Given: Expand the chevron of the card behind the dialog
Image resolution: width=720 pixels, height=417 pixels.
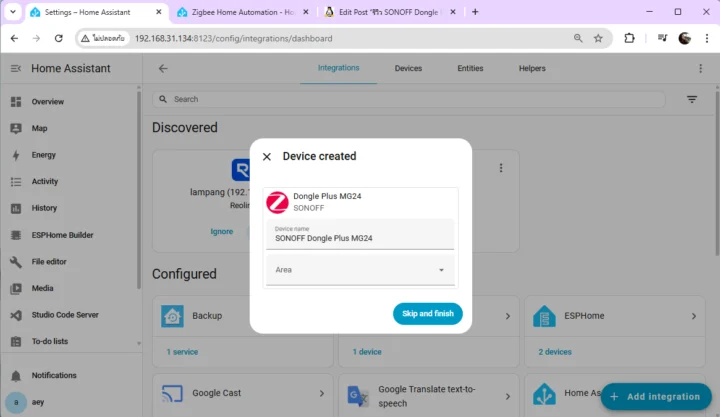Looking at the screenshot, I should pyautogui.click(x=508, y=316).
